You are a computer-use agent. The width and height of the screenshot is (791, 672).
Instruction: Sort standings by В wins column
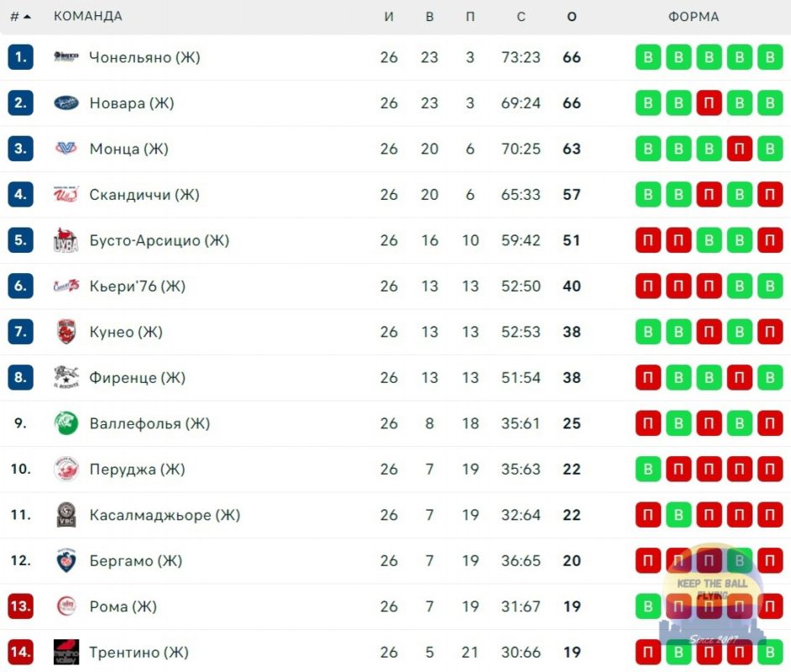(430, 17)
